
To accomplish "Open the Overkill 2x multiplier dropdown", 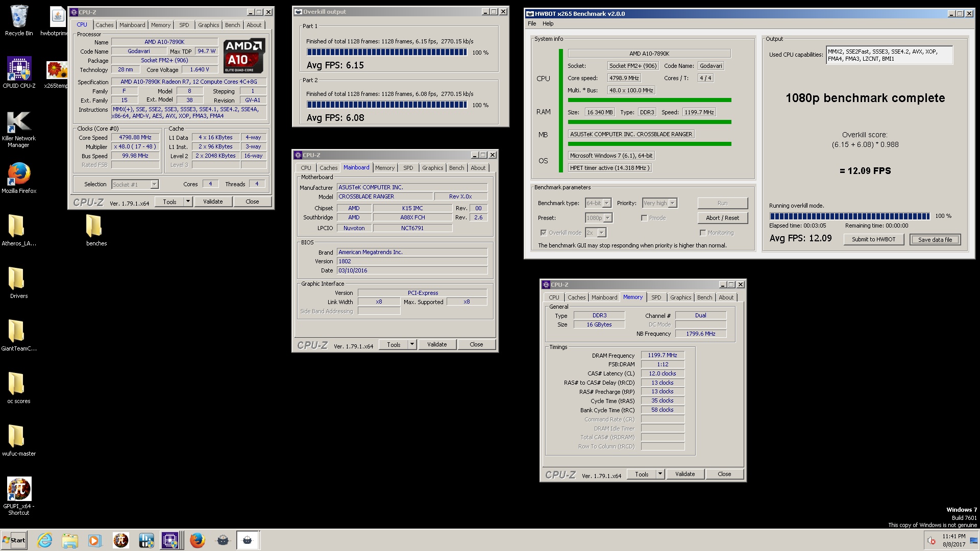I will pos(602,233).
